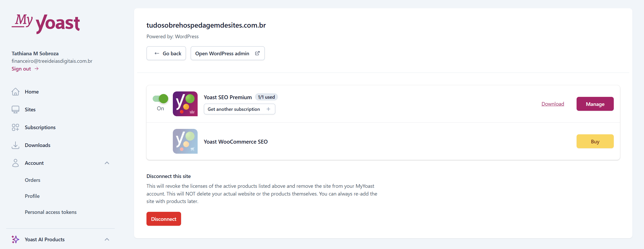644x249 pixels.
Task: Click the 1/1 used badge
Action: tap(266, 97)
